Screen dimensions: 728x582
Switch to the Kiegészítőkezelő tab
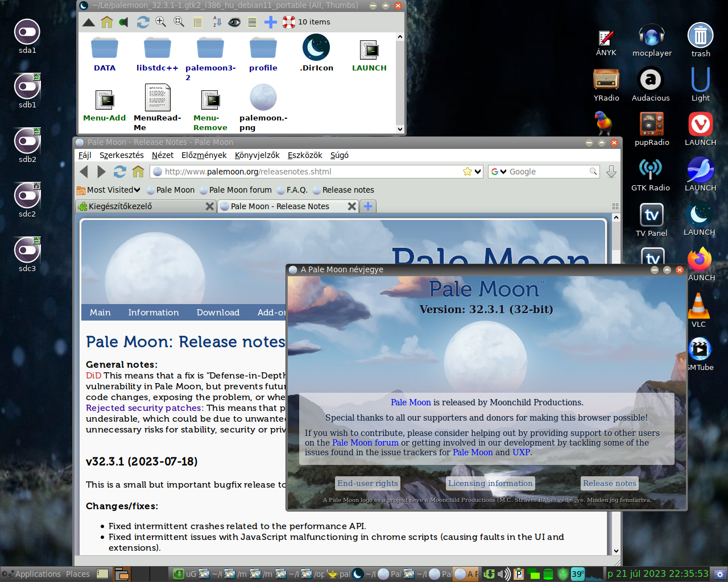tap(146, 206)
